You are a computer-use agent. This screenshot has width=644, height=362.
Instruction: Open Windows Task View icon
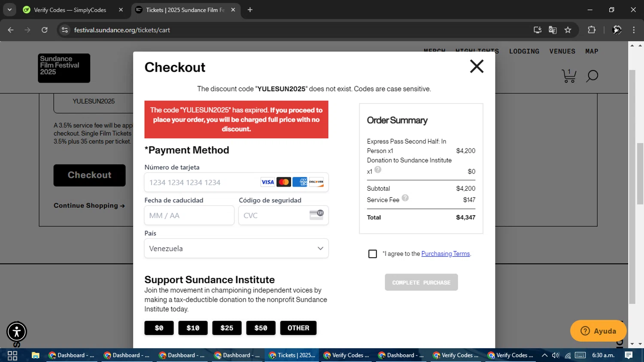[12, 355]
